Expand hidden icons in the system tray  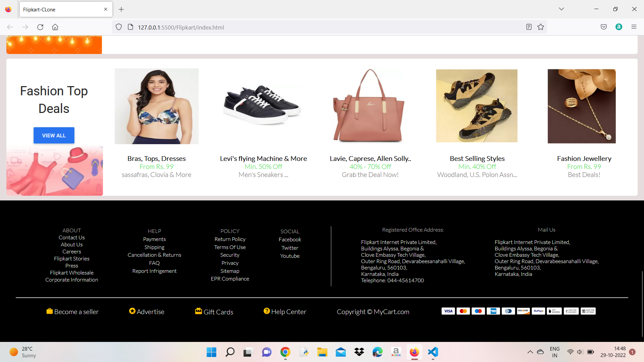coord(530,352)
